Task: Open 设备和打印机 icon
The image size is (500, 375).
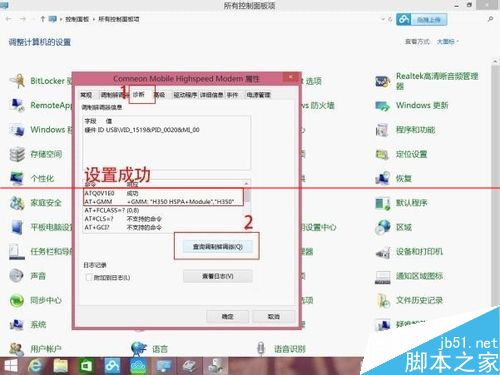Action: [382, 252]
